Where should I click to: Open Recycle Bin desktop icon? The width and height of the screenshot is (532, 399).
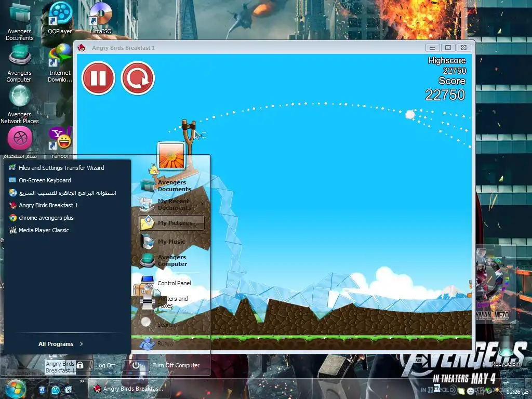click(x=506, y=353)
